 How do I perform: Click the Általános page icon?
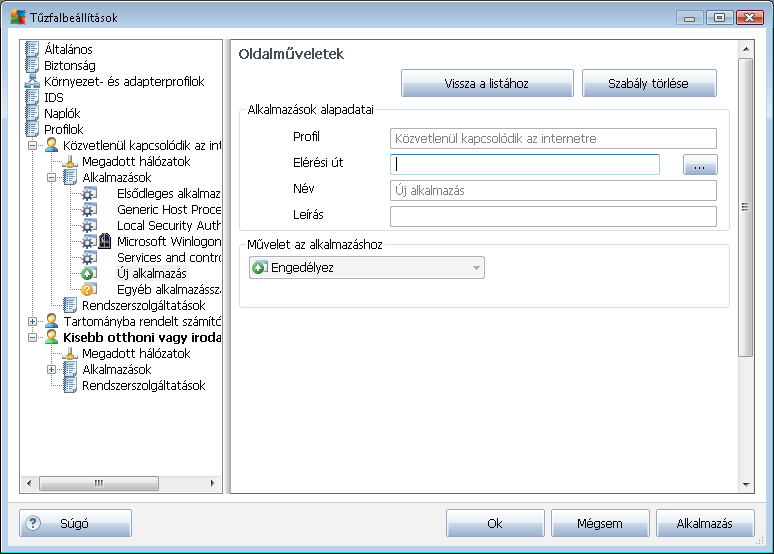(x=32, y=49)
